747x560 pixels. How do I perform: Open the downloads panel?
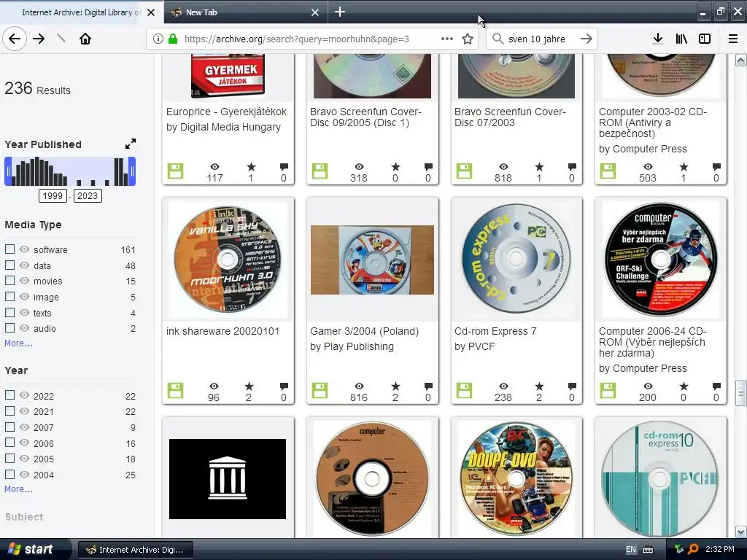coord(658,39)
